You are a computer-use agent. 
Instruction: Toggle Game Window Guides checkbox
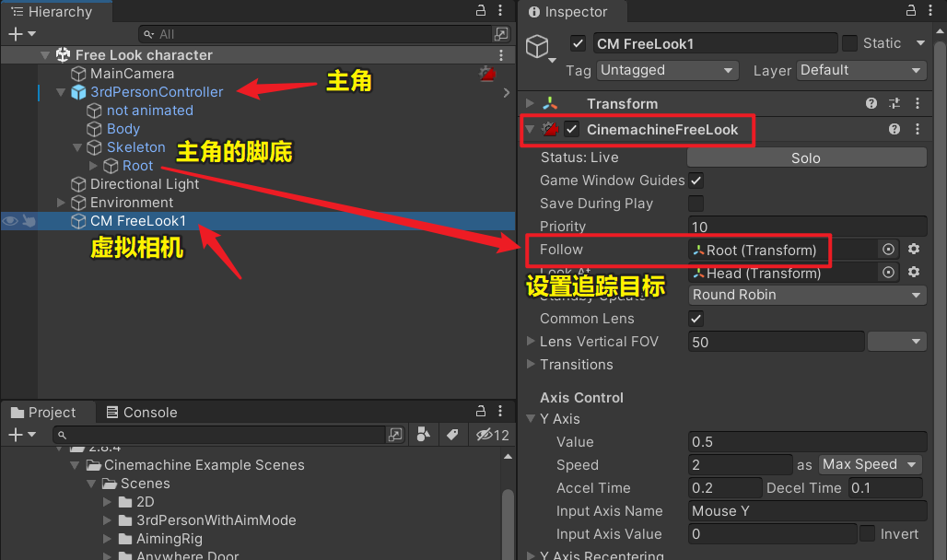click(x=696, y=181)
